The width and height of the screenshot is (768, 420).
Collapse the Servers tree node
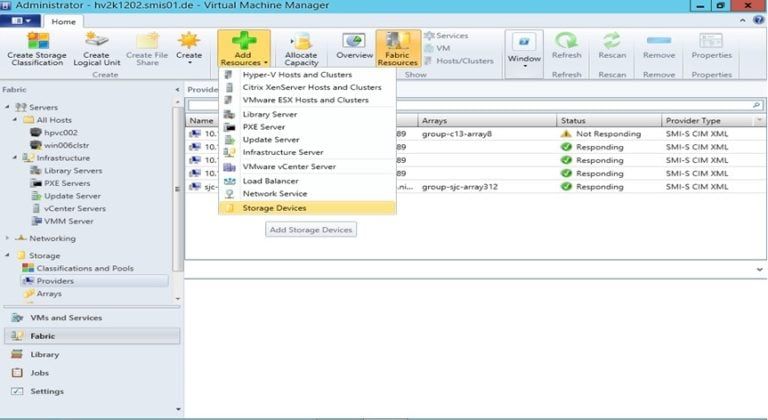pos(7,107)
